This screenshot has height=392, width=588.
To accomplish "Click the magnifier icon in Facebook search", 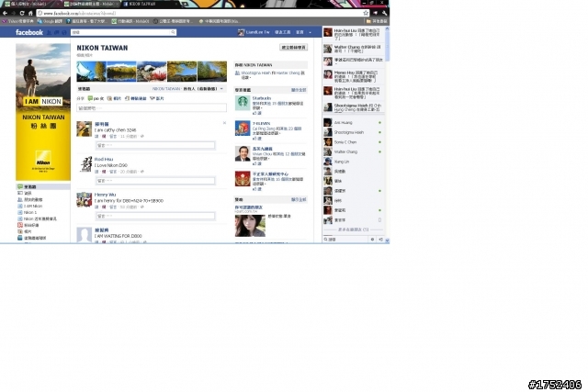I will click(173, 33).
